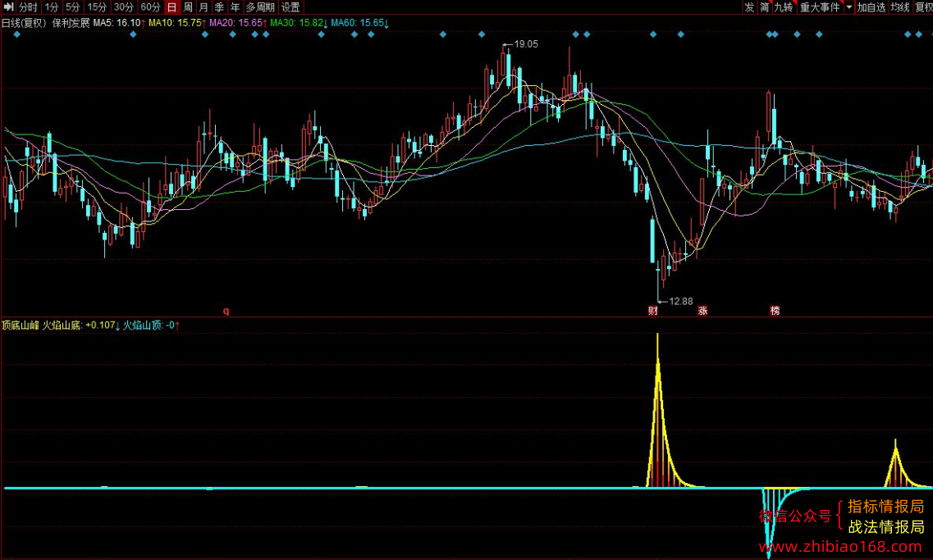The height and width of the screenshot is (560, 933).
Task: Select the 15分 period tab
Action: click(x=97, y=7)
